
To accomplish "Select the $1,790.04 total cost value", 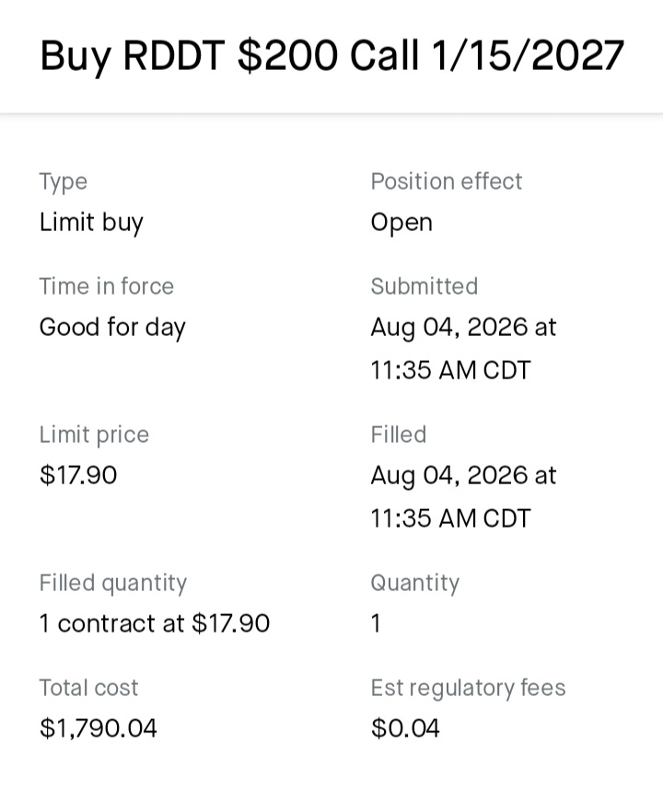I will (x=98, y=728).
